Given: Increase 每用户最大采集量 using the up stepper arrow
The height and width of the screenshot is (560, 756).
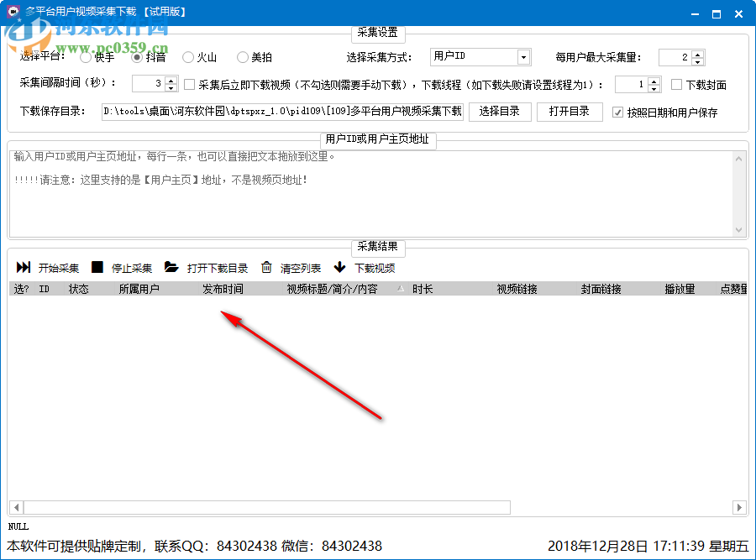Looking at the screenshot, I should tap(698, 54).
